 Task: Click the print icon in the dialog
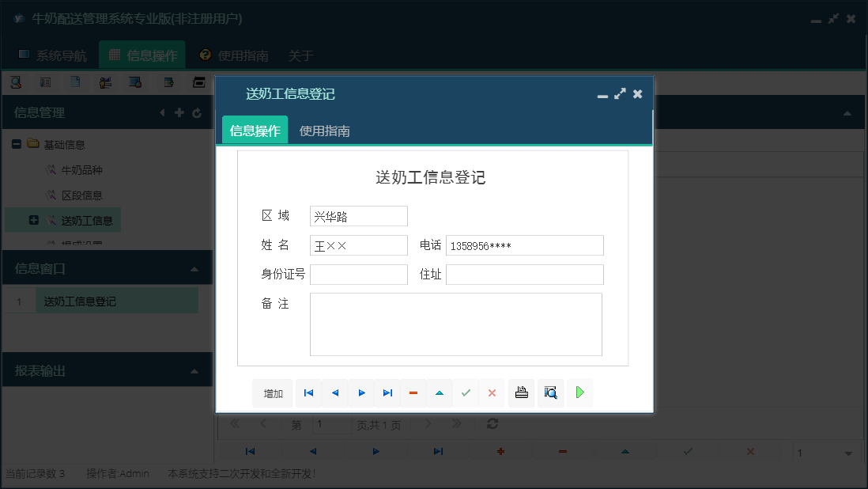pyautogui.click(x=521, y=392)
